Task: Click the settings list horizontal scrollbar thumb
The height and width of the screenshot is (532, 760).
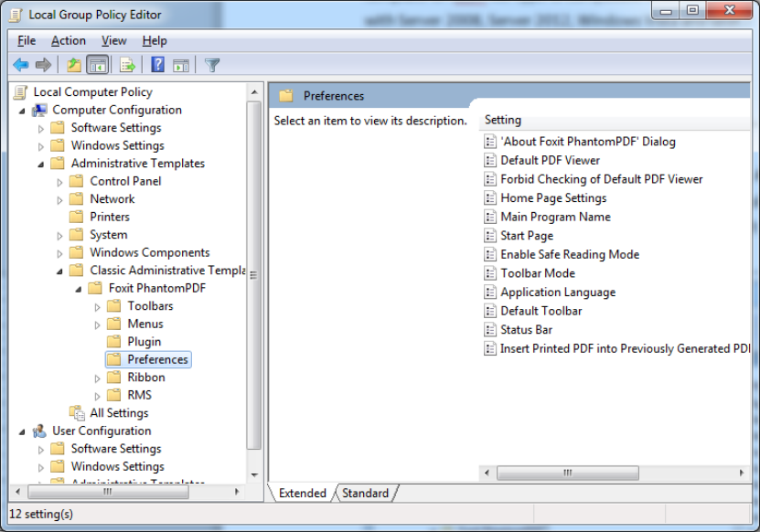Action: coord(568,473)
